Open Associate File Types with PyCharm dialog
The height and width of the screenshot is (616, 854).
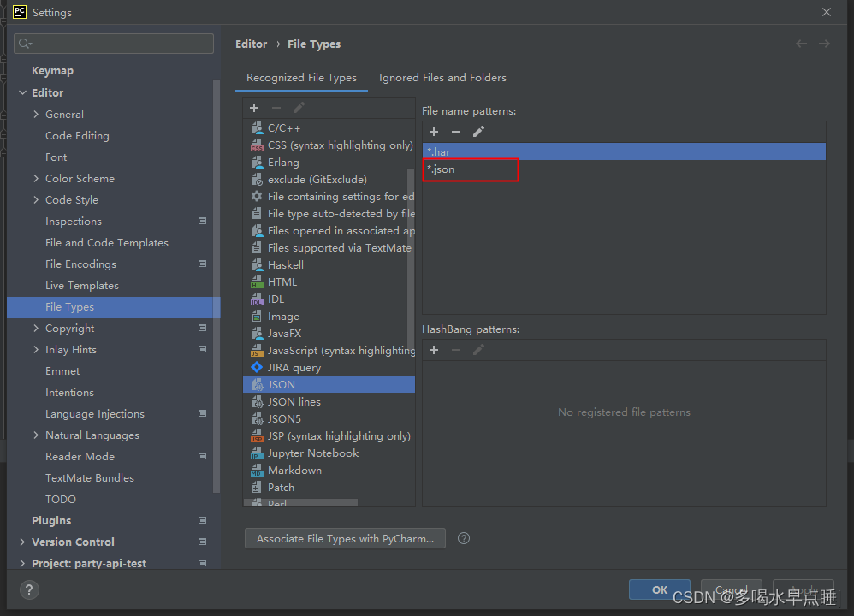344,538
